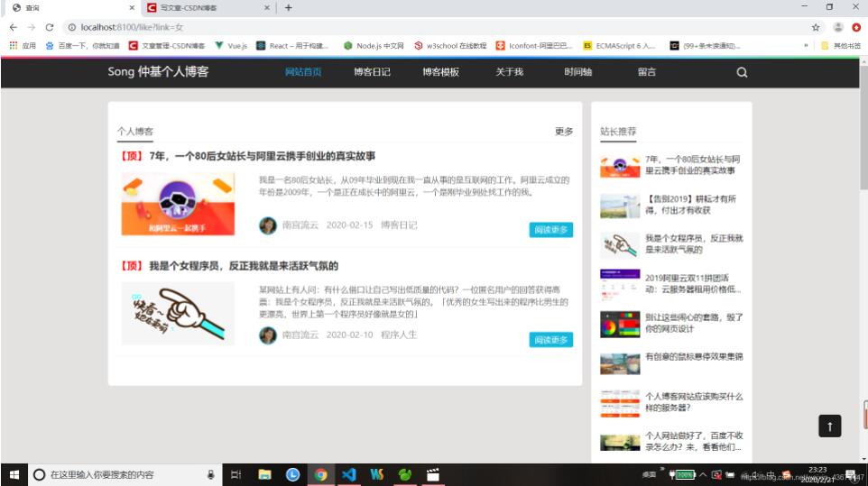868x486 pixels.
Task: Open File Explorer from taskbar
Action: pyautogui.click(x=264, y=474)
